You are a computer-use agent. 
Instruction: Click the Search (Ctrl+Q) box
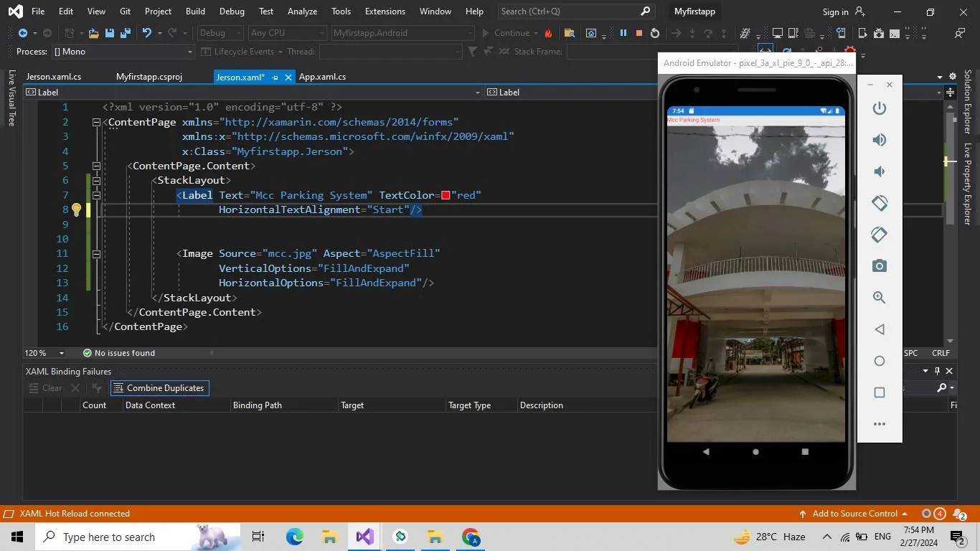575,11
